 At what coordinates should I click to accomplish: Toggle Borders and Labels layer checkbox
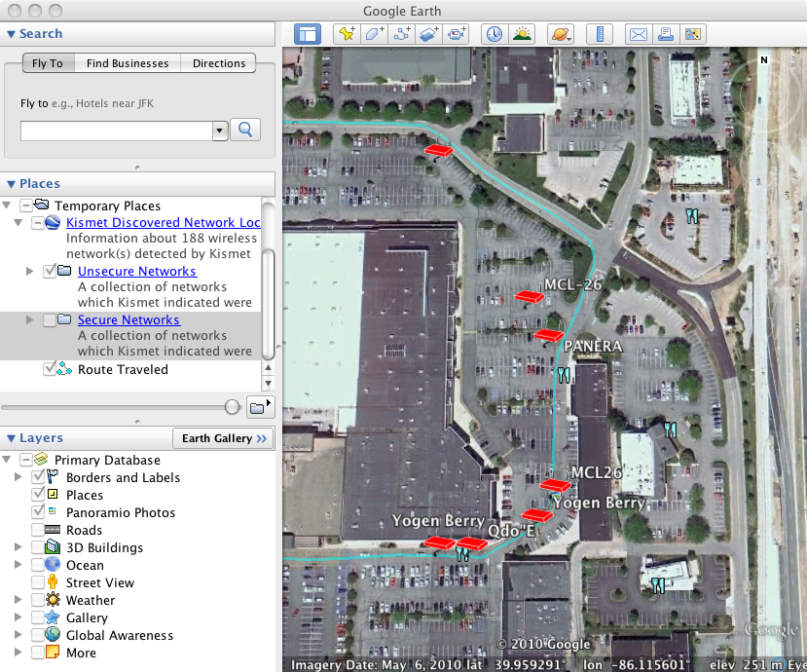coord(38,477)
